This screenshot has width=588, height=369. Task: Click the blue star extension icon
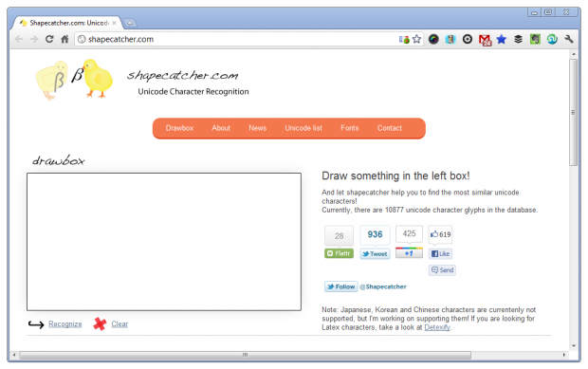point(502,39)
